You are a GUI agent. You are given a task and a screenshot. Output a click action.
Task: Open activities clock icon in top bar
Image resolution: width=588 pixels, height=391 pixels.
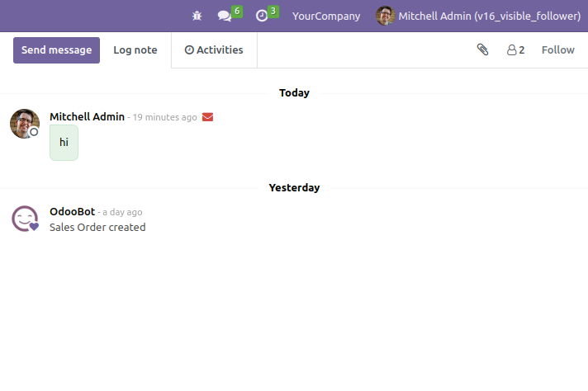coord(261,16)
